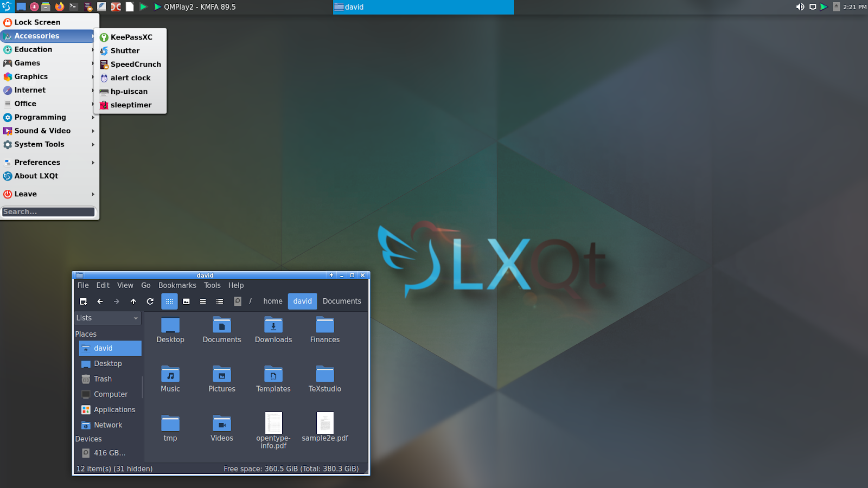Switch to icon view mode

169,301
